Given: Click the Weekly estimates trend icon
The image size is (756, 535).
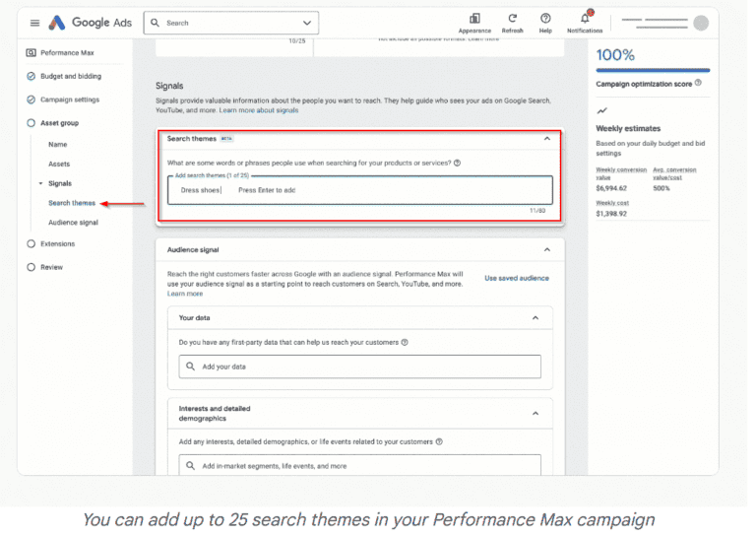Looking at the screenshot, I should click(x=602, y=111).
